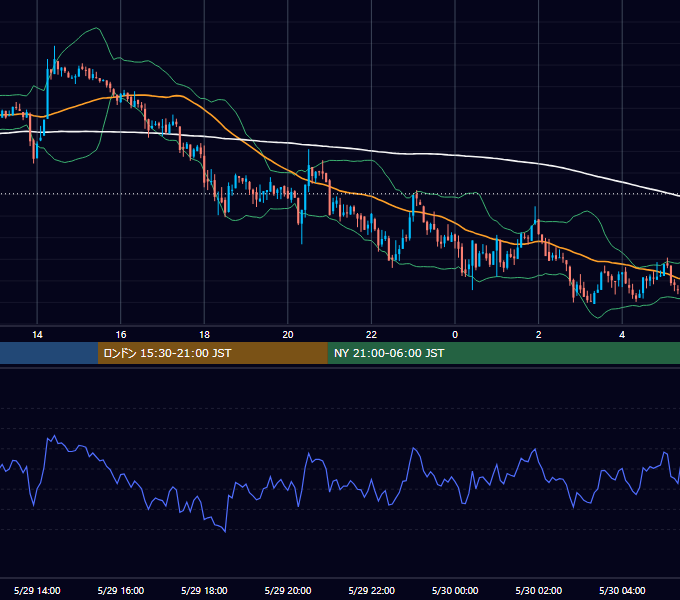680x600 pixels.
Task: Click the NY 21:00-06:00 JST session bar
Action: pos(503,353)
